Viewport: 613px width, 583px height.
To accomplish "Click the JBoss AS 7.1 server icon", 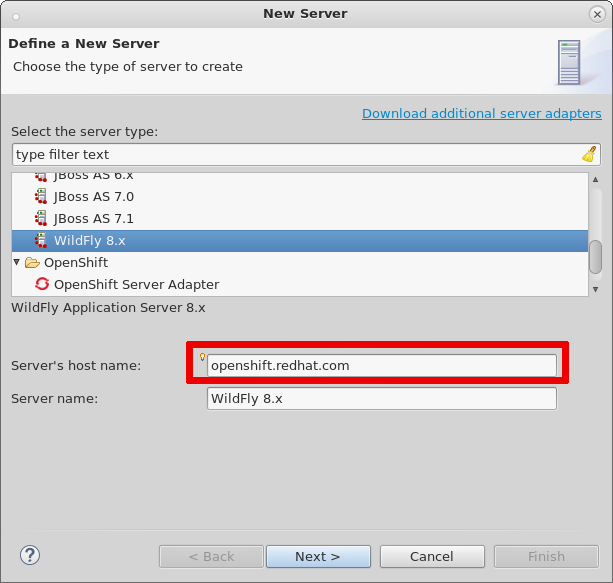I will point(41,218).
